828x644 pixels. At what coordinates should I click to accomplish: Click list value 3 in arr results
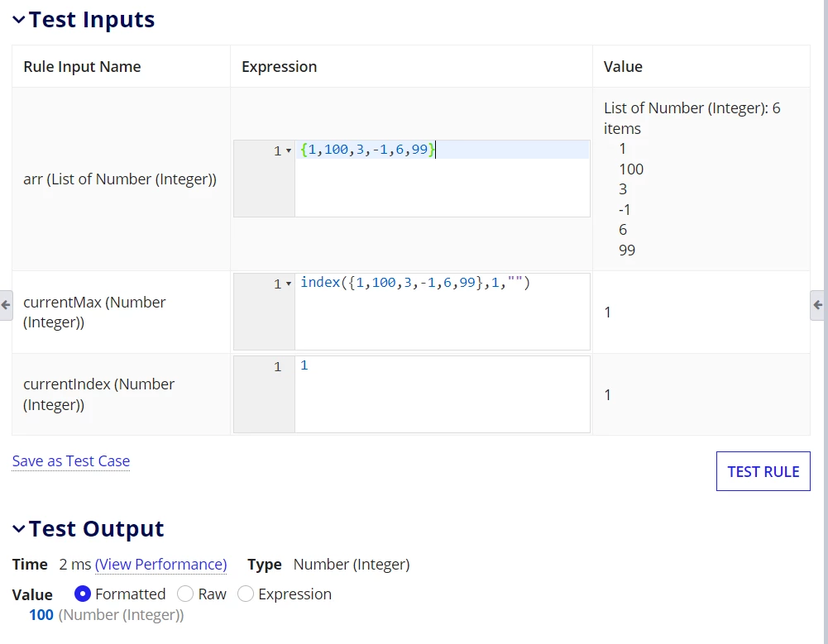[623, 189]
